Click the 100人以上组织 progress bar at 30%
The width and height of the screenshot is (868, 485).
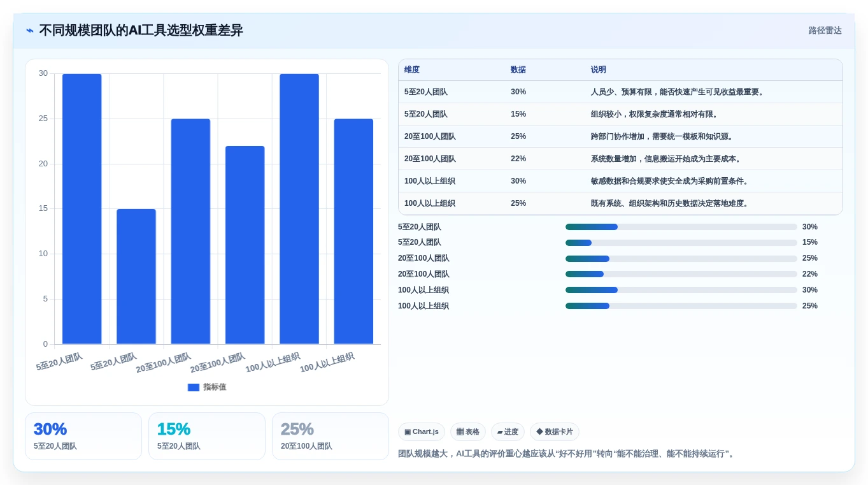681,290
